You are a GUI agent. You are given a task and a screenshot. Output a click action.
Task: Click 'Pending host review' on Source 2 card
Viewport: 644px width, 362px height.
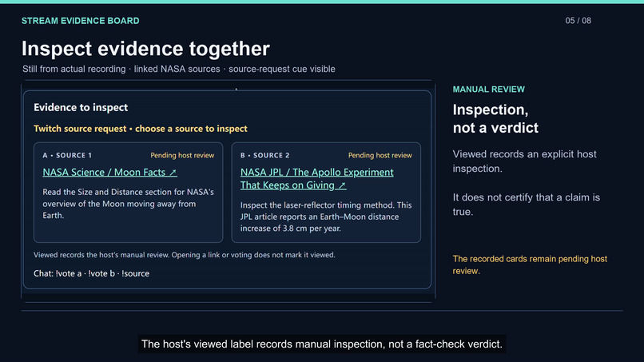380,155
